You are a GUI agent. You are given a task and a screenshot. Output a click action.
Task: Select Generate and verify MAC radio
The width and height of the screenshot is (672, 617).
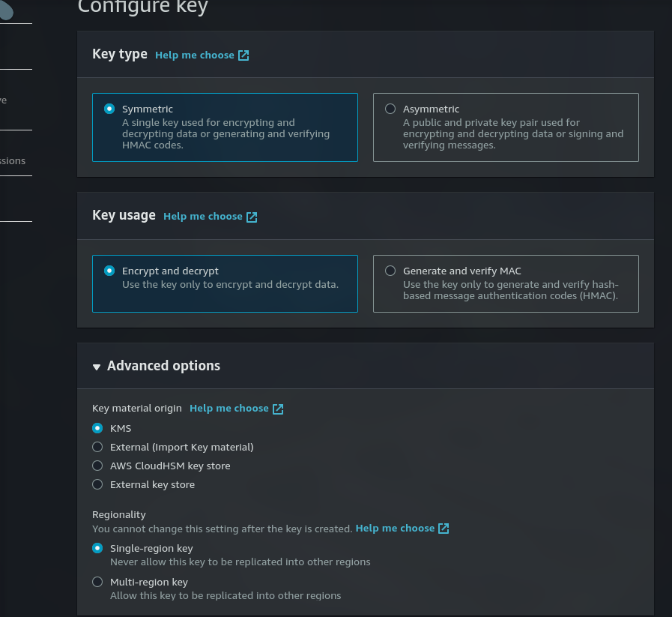(390, 271)
